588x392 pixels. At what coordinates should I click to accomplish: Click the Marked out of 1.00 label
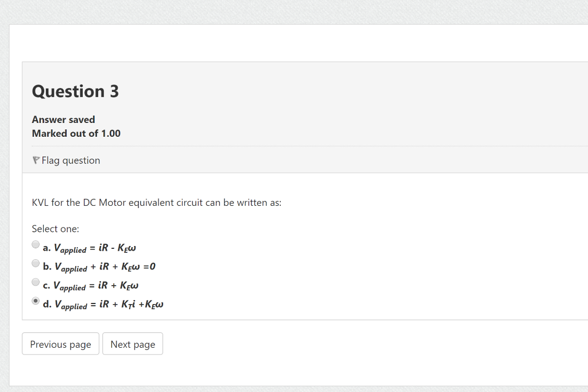click(76, 133)
